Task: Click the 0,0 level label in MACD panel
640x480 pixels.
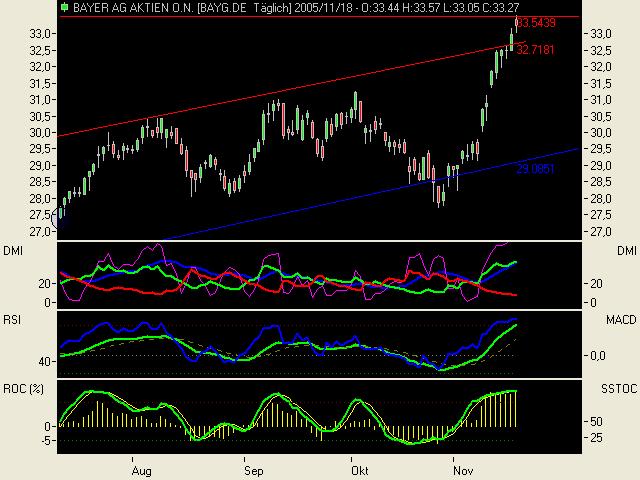Action: (598, 356)
